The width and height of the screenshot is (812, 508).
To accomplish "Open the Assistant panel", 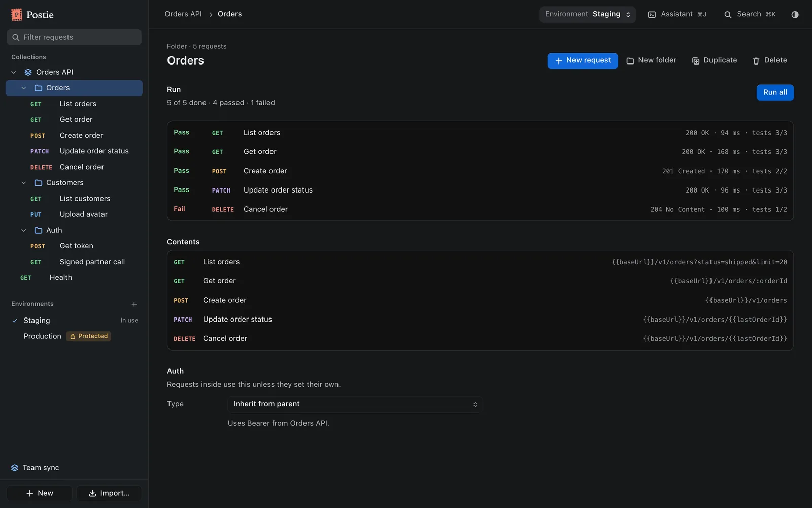I will [677, 14].
